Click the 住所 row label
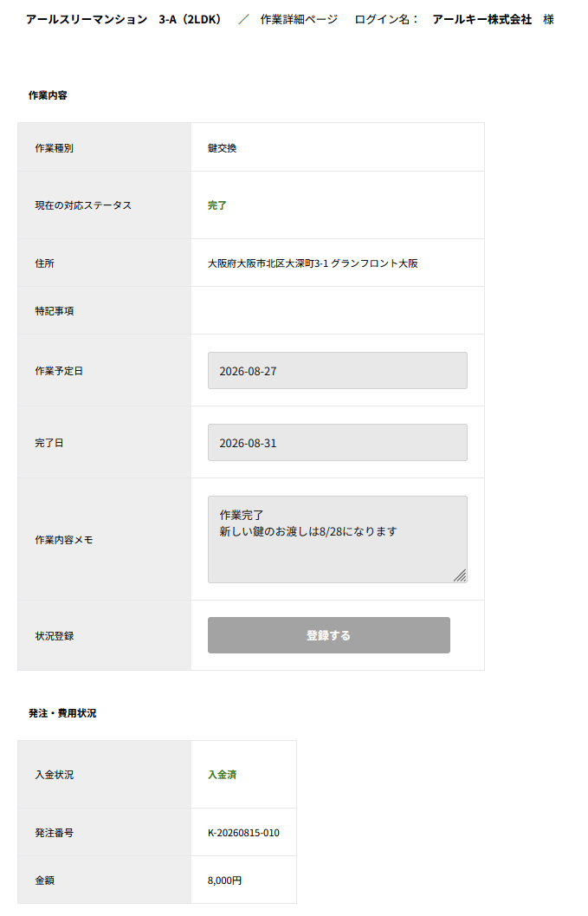The width and height of the screenshot is (588, 916). [45, 263]
